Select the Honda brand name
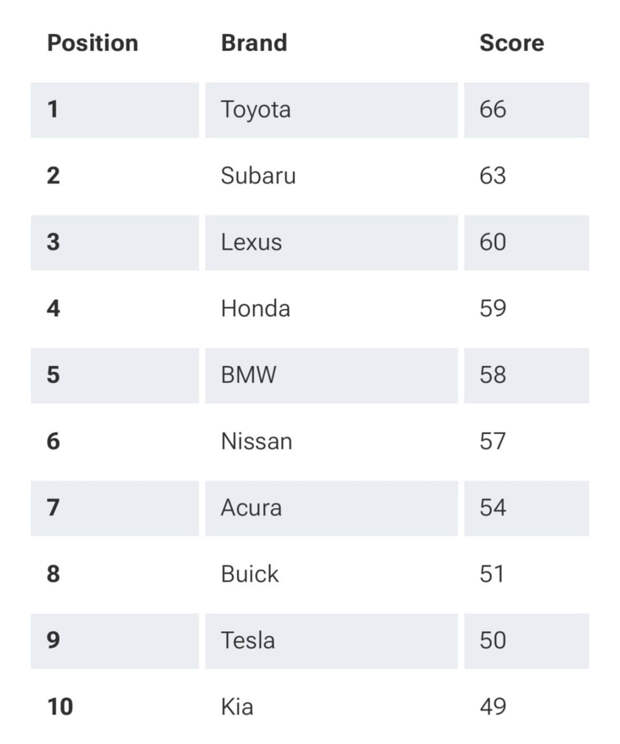Image resolution: width=620 pixels, height=744 pixels. (255, 308)
